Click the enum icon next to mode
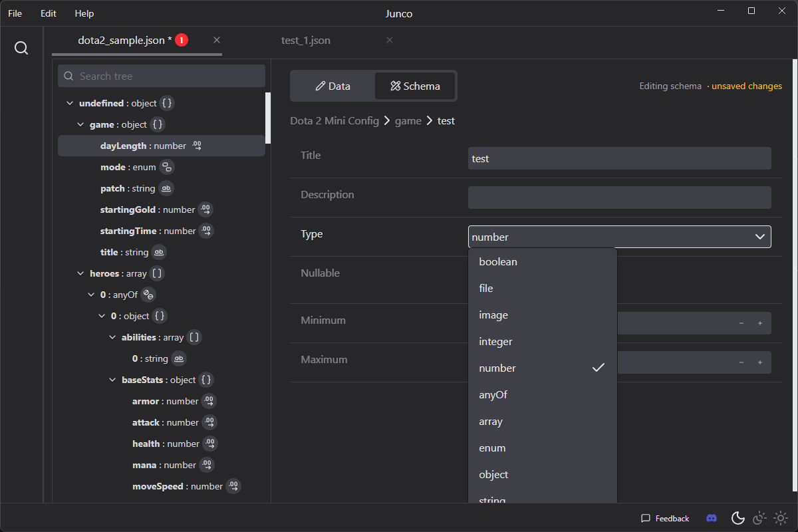 click(x=167, y=167)
